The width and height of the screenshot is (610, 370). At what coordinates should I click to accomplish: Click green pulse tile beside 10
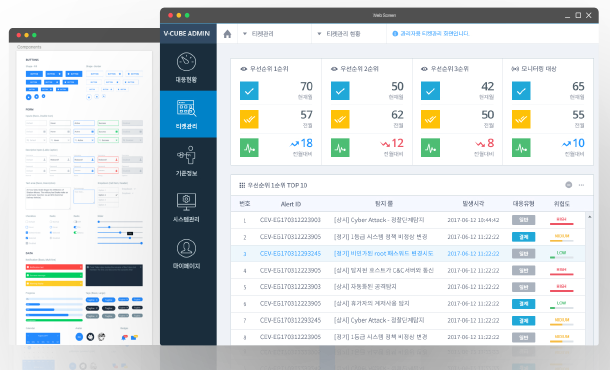point(521,147)
